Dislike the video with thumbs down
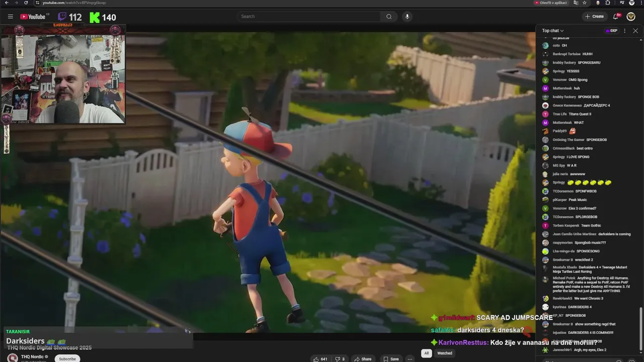This screenshot has height=362, width=644. (x=340, y=359)
